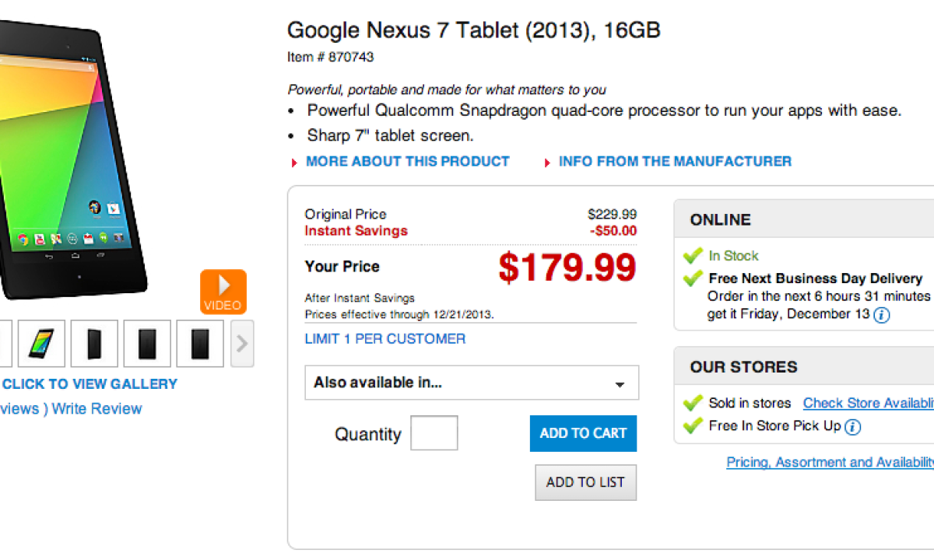934x560 pixels.
Task: Click the Click To View Gallery link
Action: click(90, 383)
